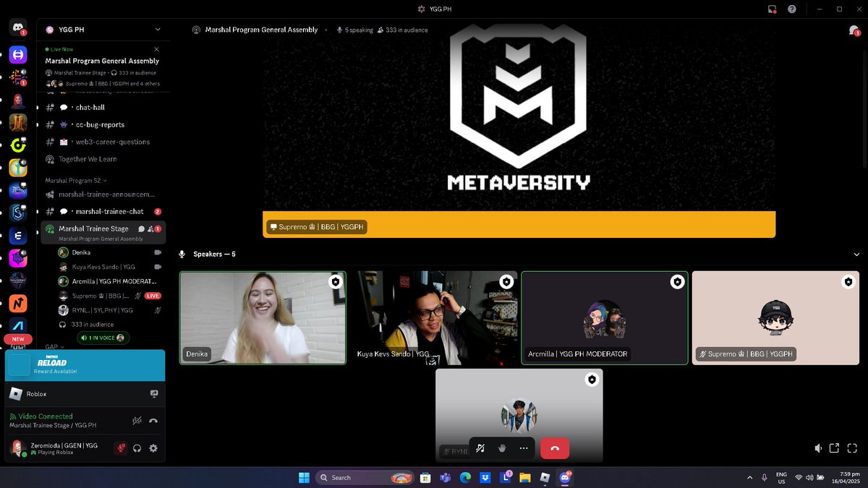Viewport: 868px width, 488px height.
Task: Collapse Marshal Program S2 category
Action: 76,180
